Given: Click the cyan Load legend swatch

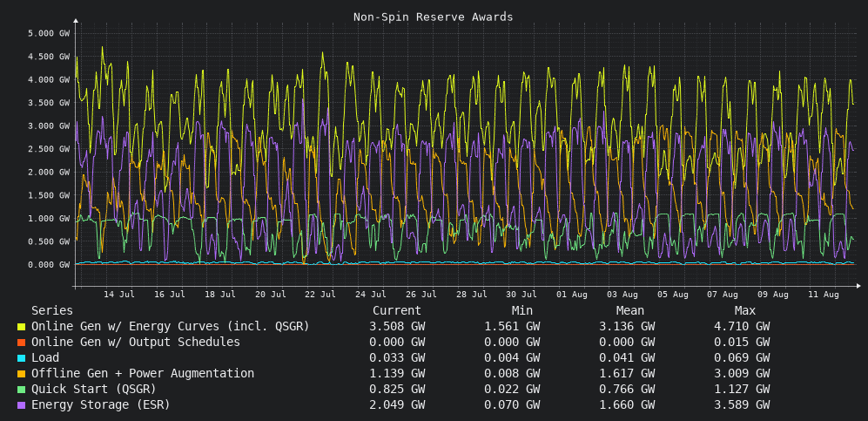Looking at the screenshot, I should (x=21, y=358).
